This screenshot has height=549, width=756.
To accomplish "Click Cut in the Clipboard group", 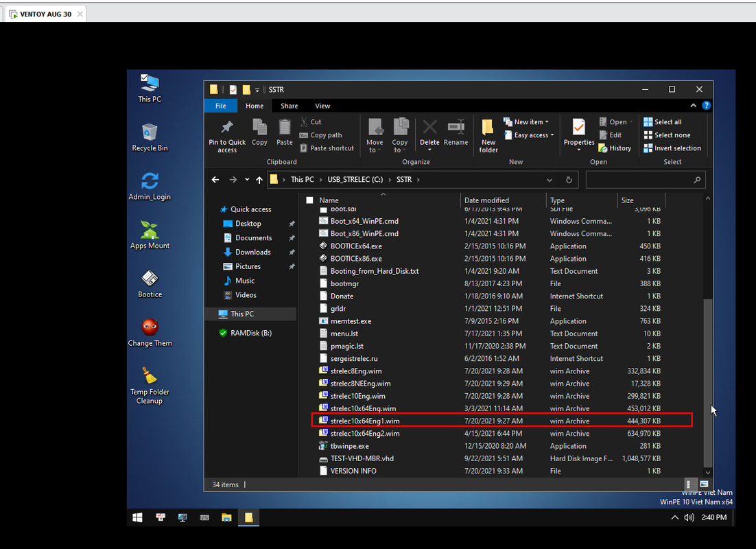I will (x=311, y=122).
